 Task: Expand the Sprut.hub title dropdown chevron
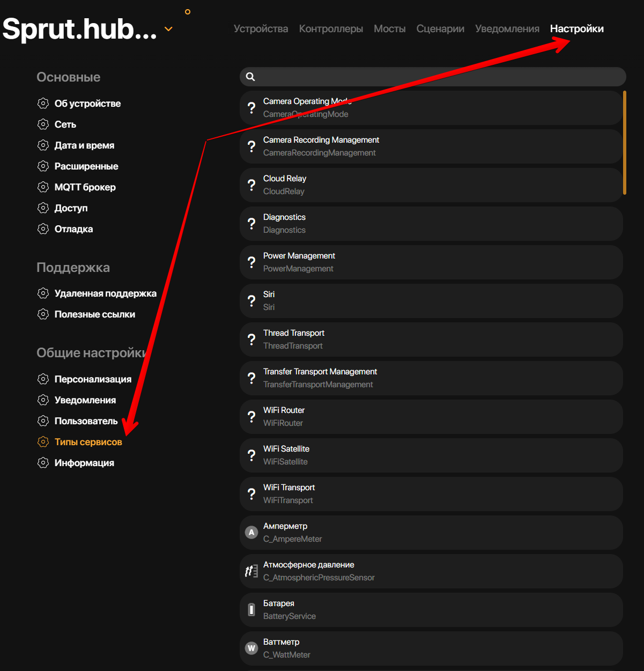point(168,29)
